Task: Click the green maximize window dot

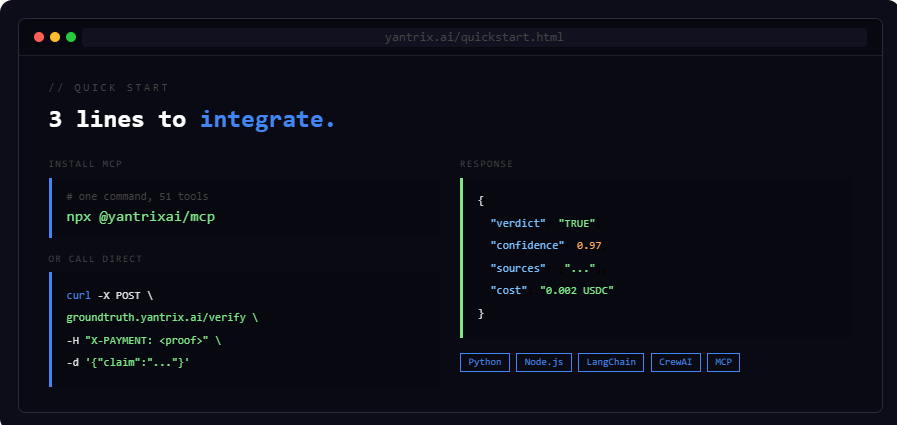Action: 71,37
